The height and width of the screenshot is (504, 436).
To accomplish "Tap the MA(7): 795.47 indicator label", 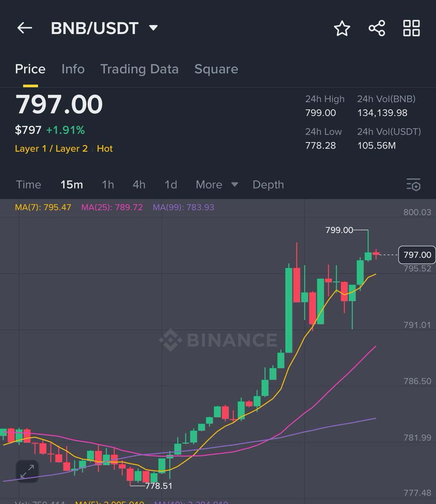I will [x=43, y=207].
